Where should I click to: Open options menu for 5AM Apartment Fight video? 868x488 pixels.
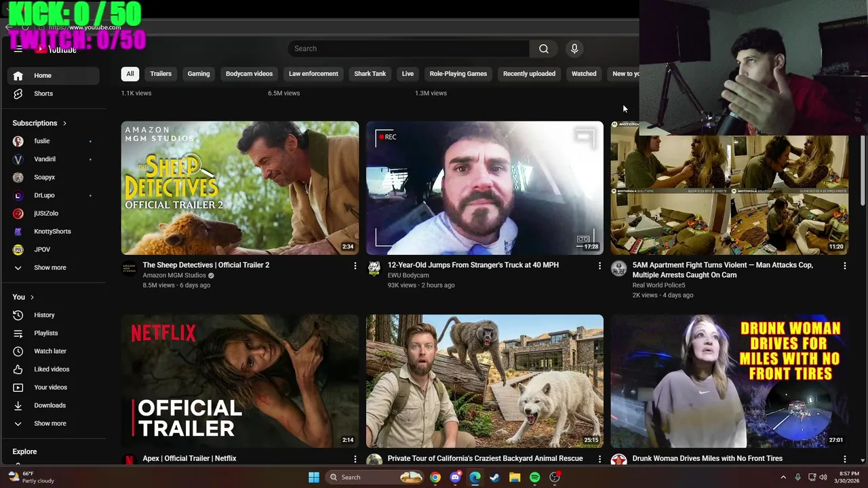[x=844, y=266]
